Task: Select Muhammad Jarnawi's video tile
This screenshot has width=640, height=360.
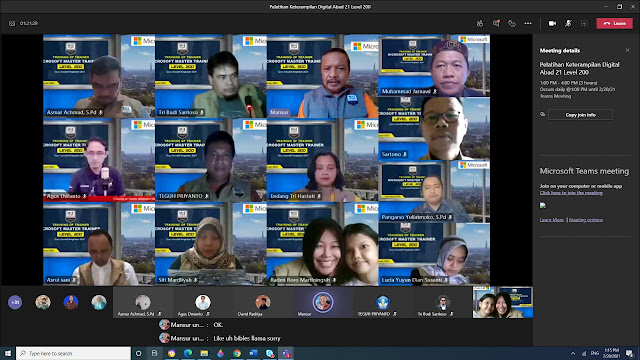Action: (x=434, y=66)
